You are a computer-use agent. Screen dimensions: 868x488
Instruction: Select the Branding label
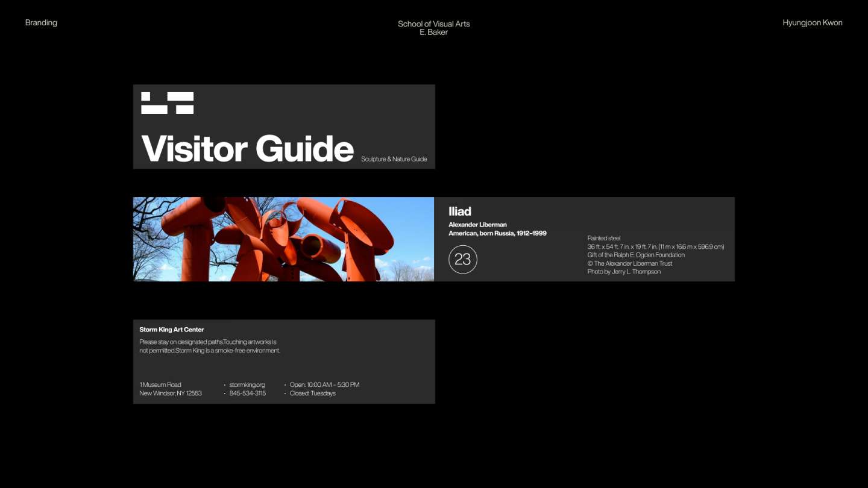click(x=41, y=23)
